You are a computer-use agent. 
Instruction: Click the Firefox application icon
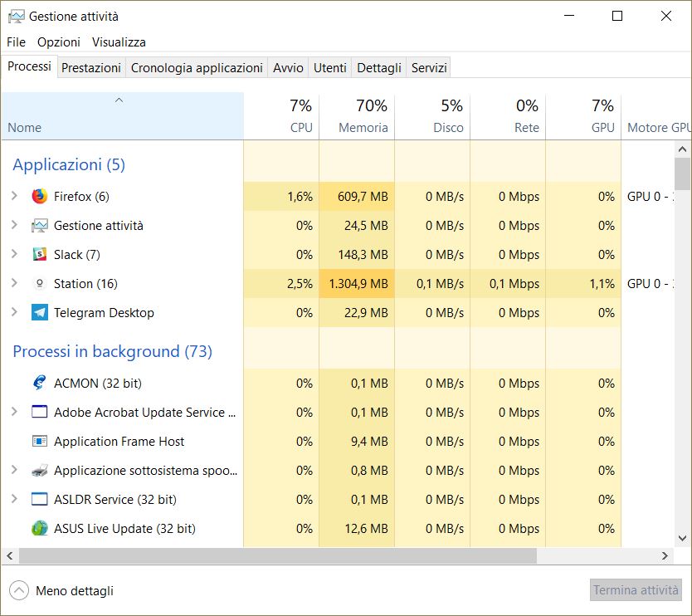tap(40, 196)
